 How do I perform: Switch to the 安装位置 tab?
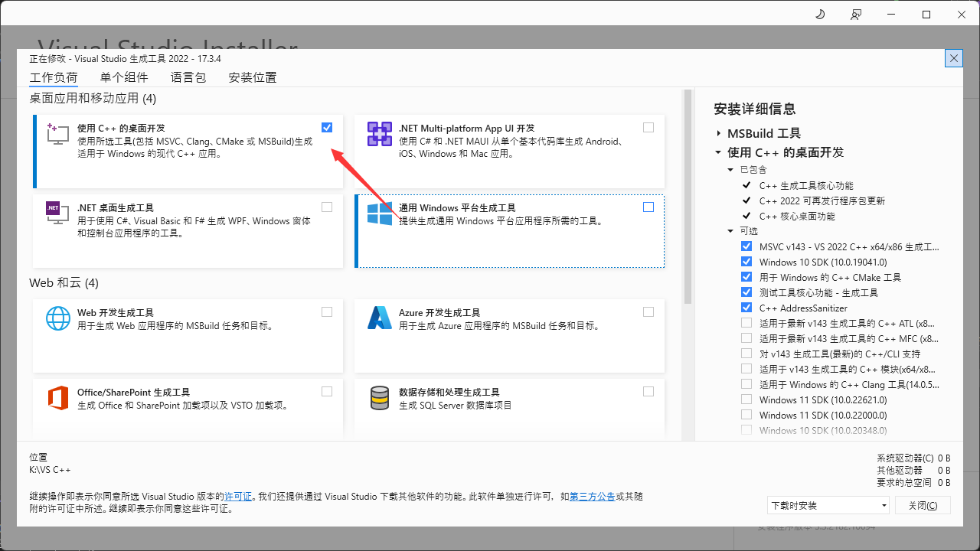[253, 77]
